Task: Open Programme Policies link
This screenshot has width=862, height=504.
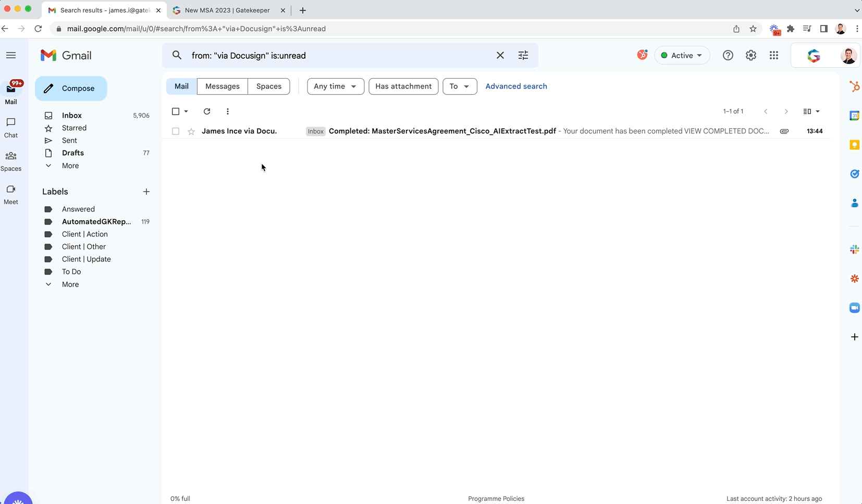Action: point(496,499)
